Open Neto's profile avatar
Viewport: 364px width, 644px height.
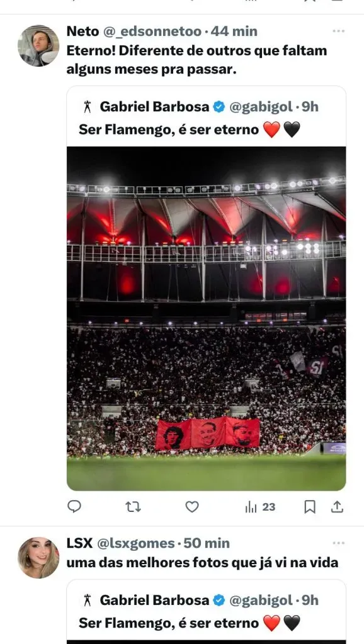click(x=38, y=45)
